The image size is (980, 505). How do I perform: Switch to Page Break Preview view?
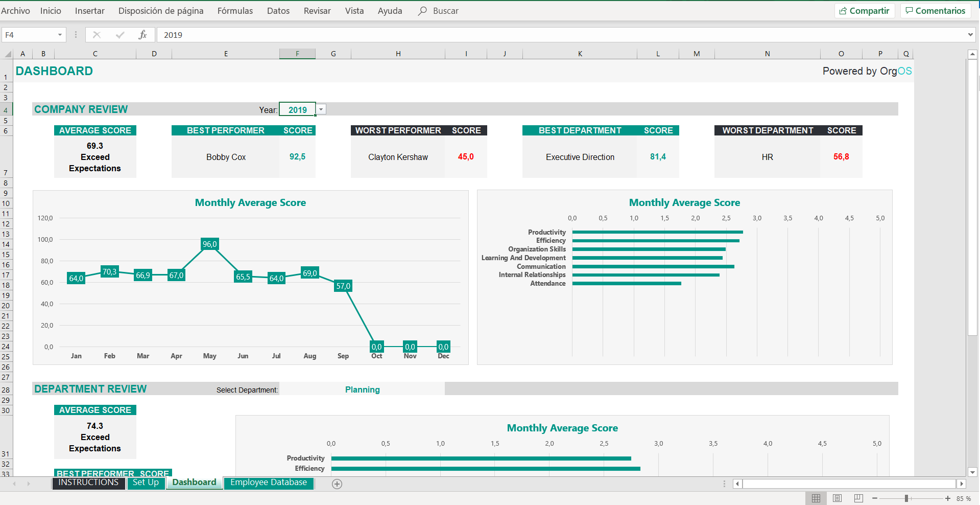[858, 498]
